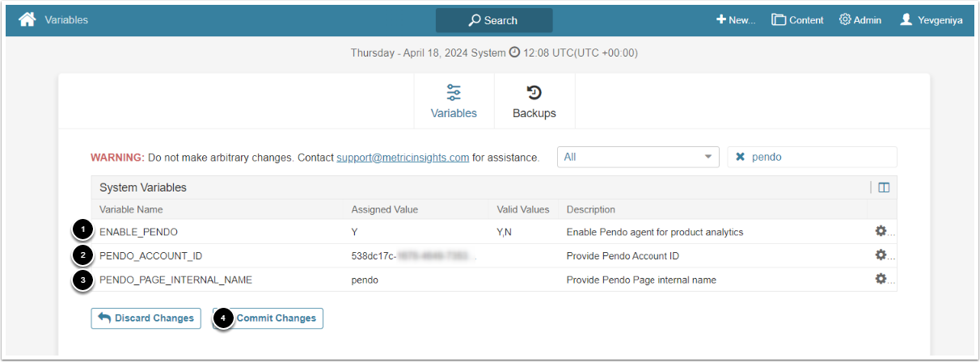
Task: Open settings gear for ENABLE_PENDO row
Action: [881, 231]
